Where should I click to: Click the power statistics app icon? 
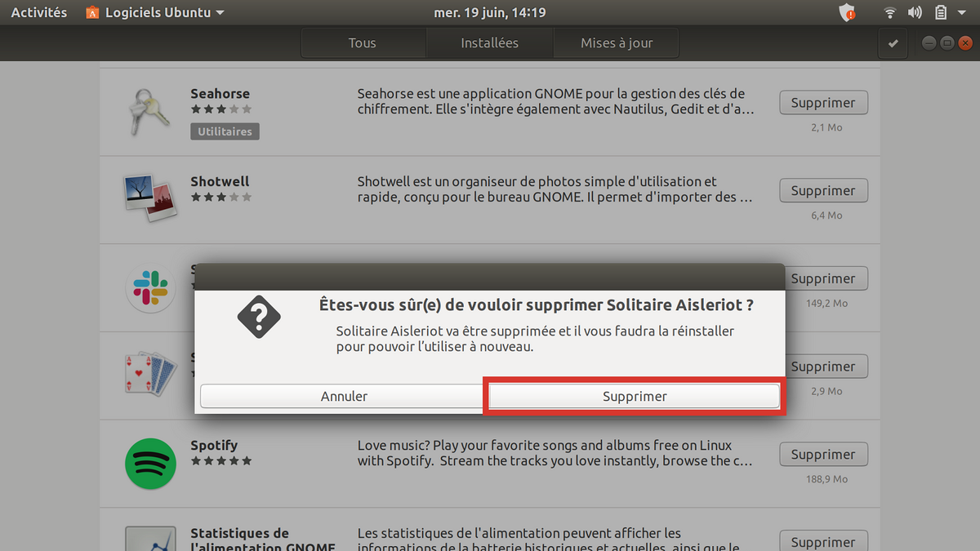(x=151, y=540)
